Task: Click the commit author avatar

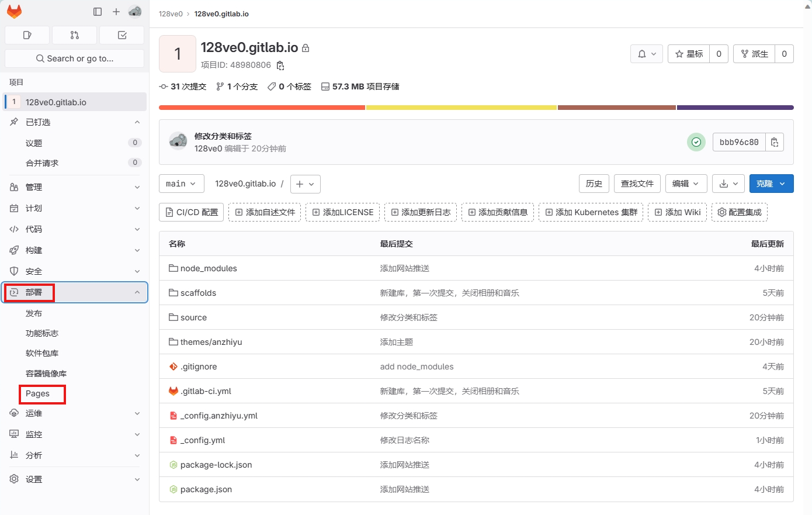Action: tap(178, 141)
